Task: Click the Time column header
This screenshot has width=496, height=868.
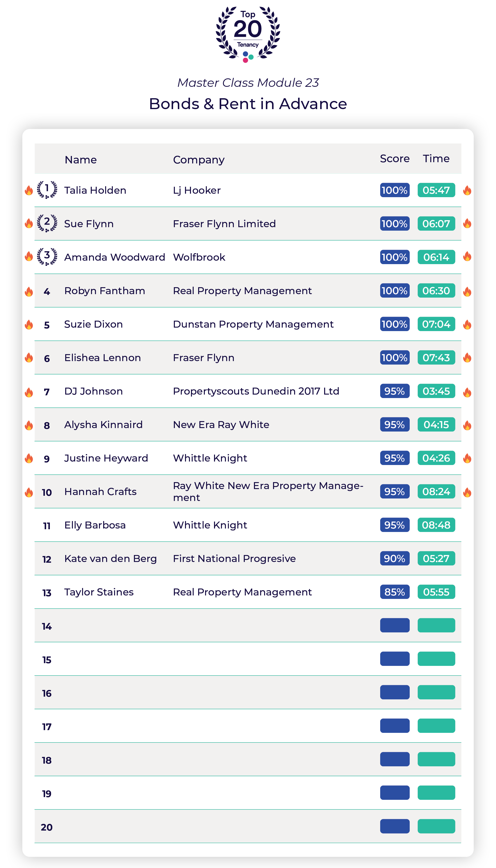Action: (436, 158)
